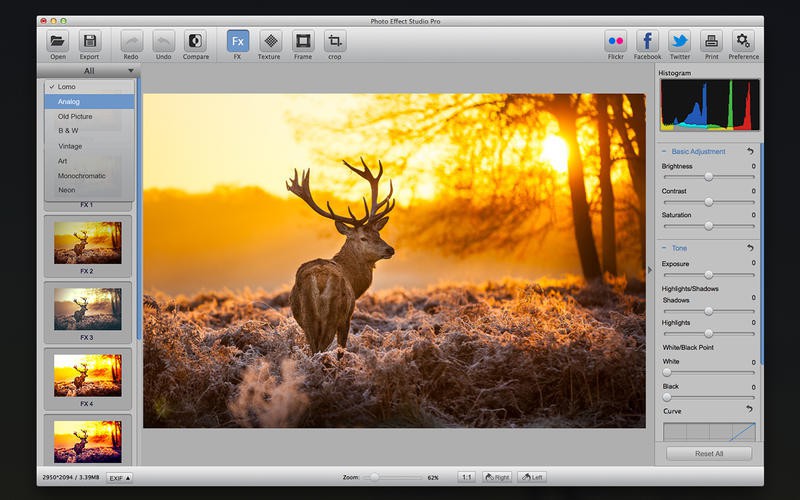Collapse the Basic Adjustment section
The height and width of the screenshot is (500, 800).
pyautogui.click(x=664, y=151)
